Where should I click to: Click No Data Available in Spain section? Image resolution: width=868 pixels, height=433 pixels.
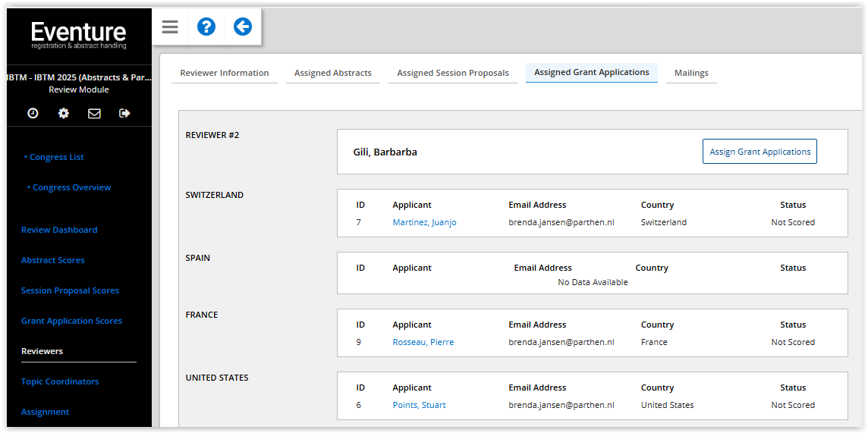coord(593,282)
